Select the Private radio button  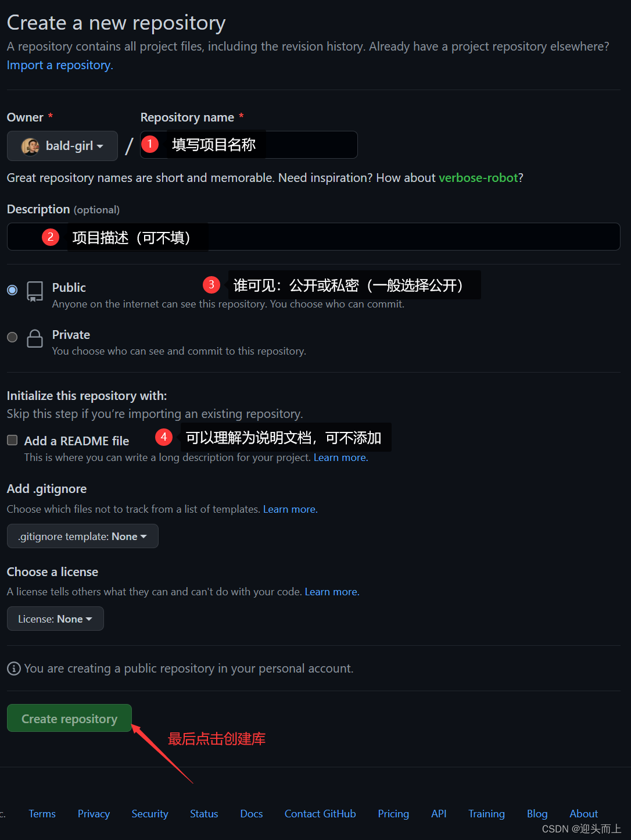12,337
